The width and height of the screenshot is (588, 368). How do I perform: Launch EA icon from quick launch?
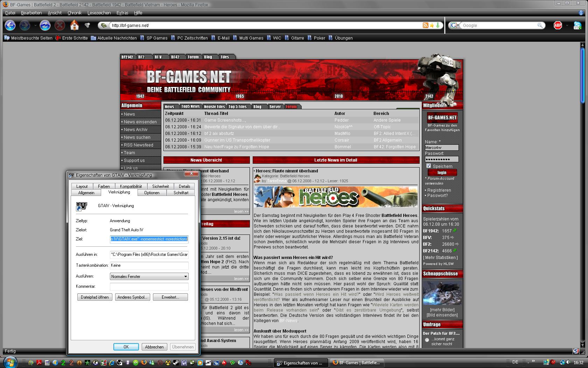pyautogui.click(x=135, y=363)
